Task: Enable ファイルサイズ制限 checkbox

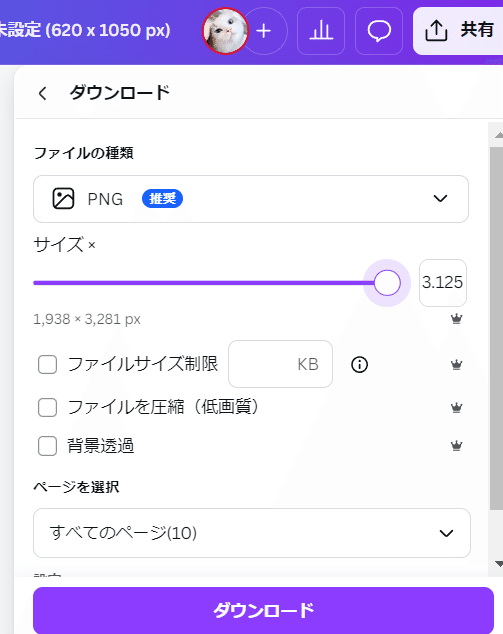Action: click(47, 364)
